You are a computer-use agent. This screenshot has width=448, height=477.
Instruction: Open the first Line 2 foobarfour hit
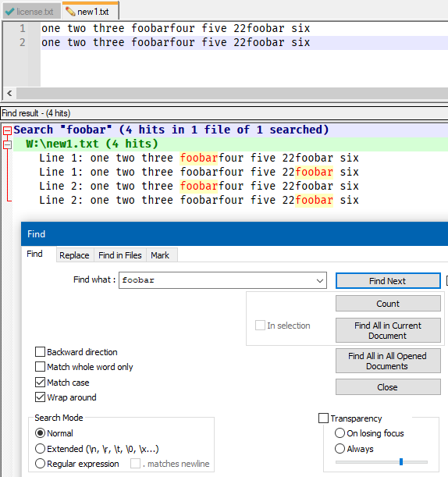click(199, 186)
